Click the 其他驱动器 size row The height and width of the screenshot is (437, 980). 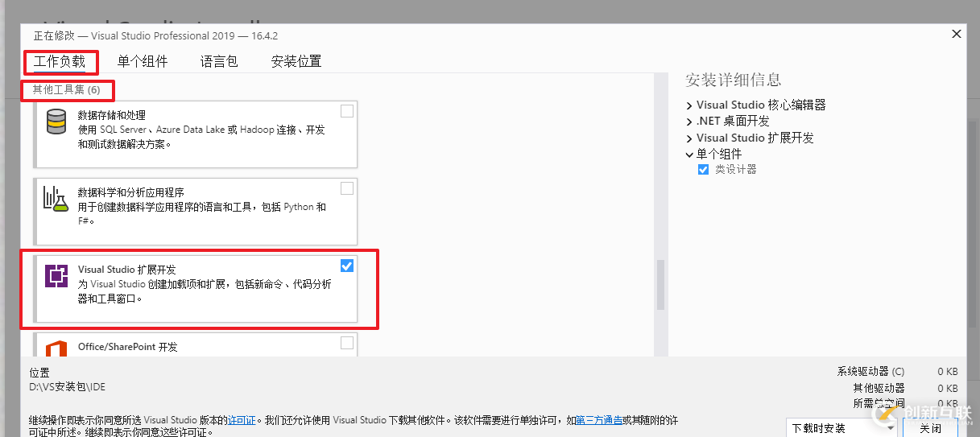point(905,387)
